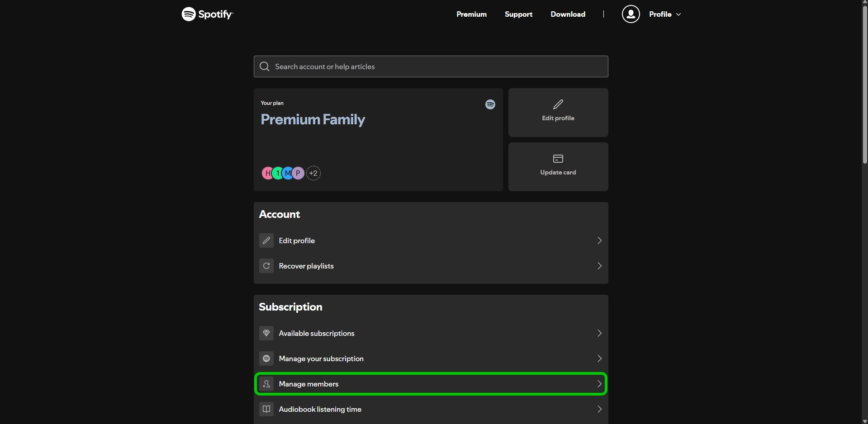Open the Audiobook listening time row
This screenshot has width=868, height=424.
click(431, 409)
